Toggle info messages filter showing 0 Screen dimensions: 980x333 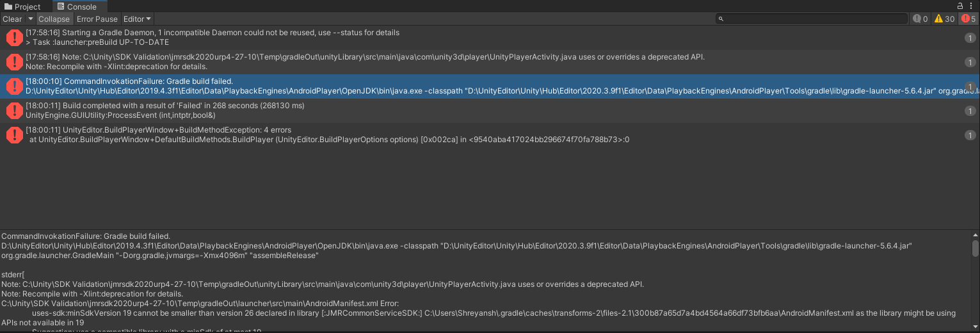920,19
